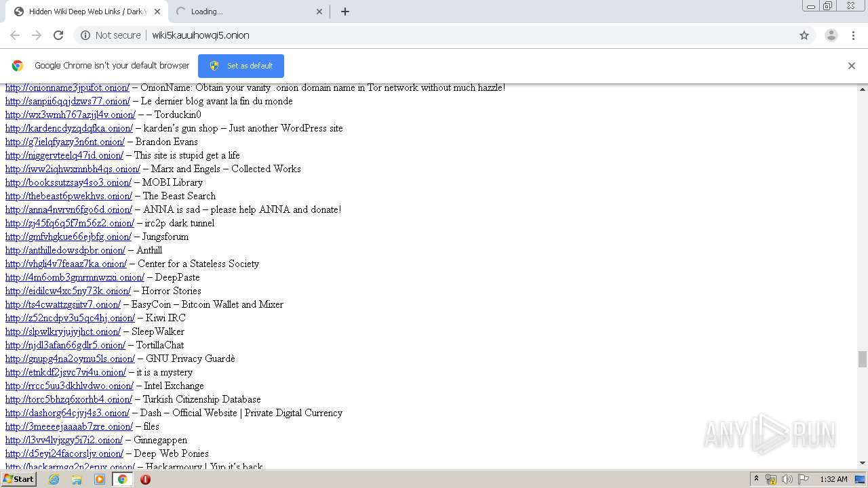Open Action Center flag icon
This screenshot has width=868, height=488.
pyautogui.click(x=804, y=479)
